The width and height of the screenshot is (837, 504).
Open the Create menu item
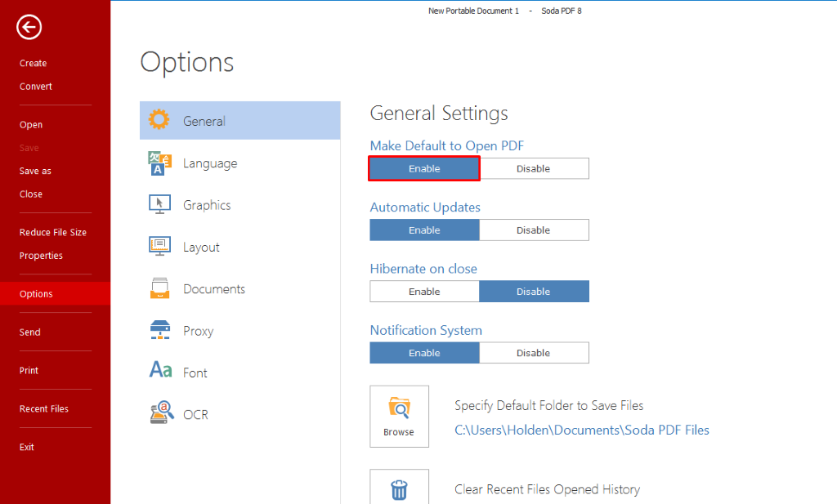coord(33,63)
